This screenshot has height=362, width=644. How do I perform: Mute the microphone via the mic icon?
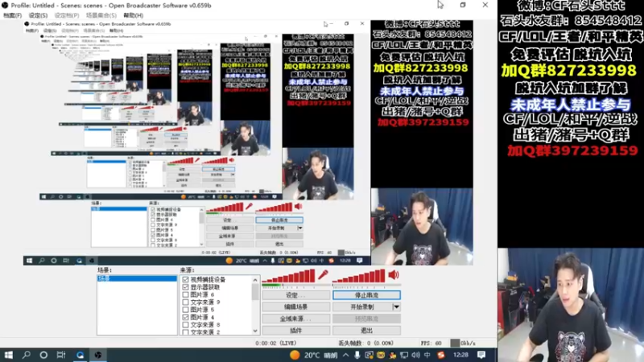tap(324, 274)
